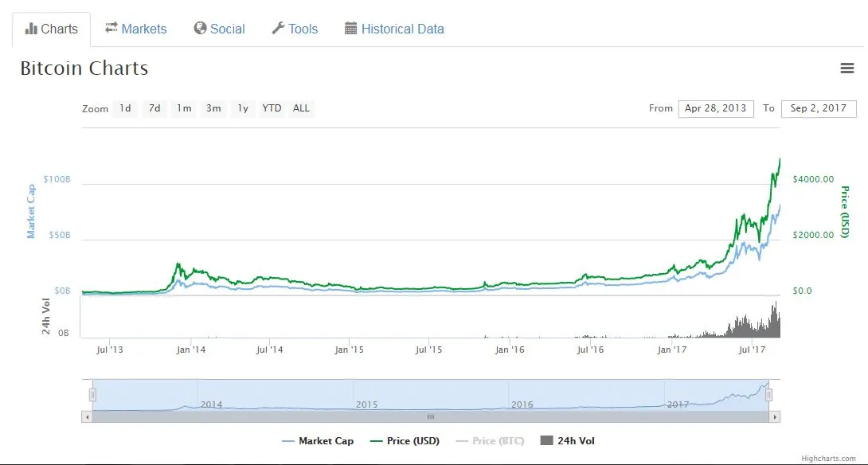The image size is (868, 465).
Task: Switch to the Markets tab
Action: 135,29
